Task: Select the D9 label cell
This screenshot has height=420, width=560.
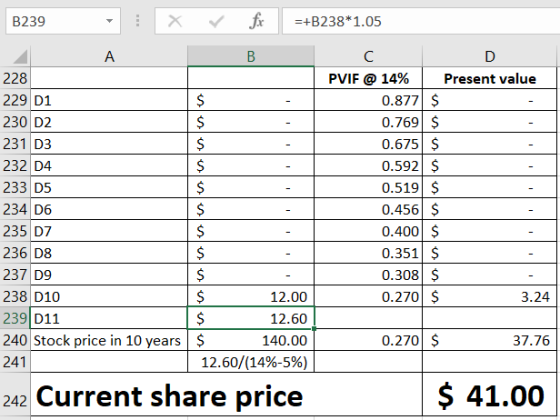Action: pos(109,275)
